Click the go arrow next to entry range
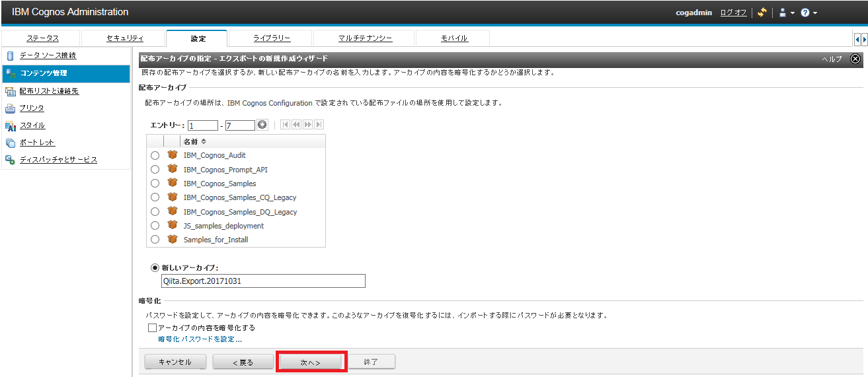The height and width of the screenshot is (377, 868). coord(262,124)
